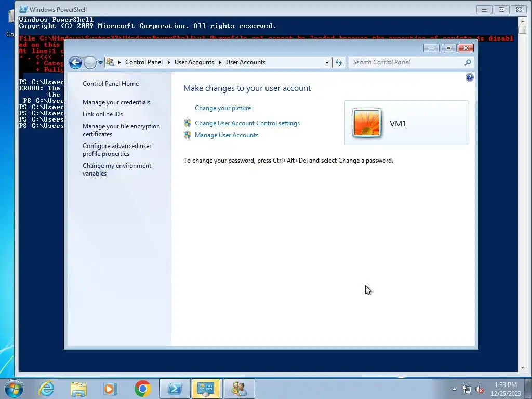532x399 pixels.
Task: Close the User Accounts window
Action: click(x=465, y=48)
